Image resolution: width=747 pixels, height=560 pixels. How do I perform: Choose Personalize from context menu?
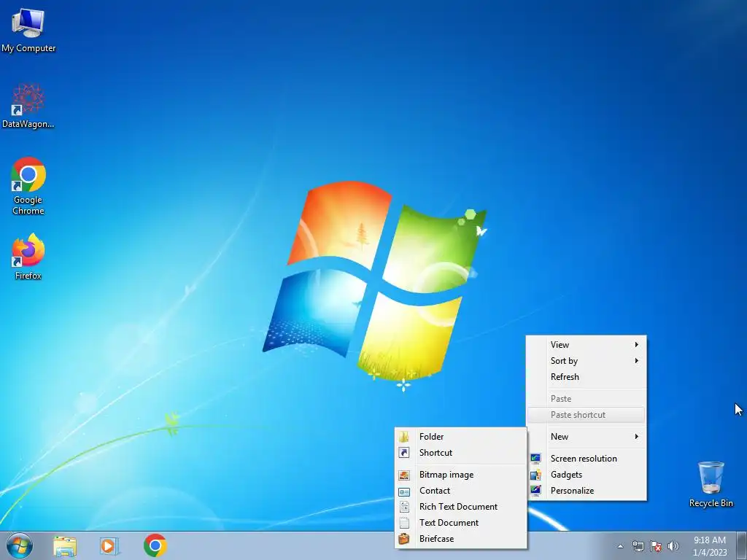point(586,491)
